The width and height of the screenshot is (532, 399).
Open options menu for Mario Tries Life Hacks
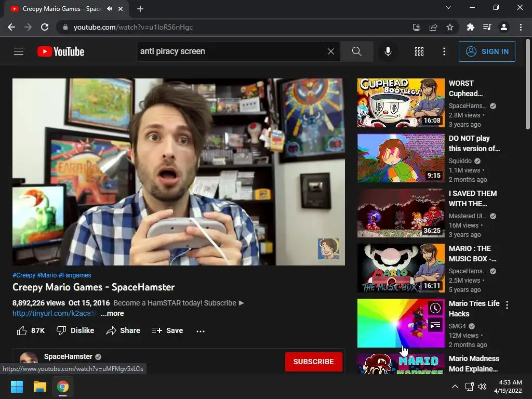click(507, 304)
